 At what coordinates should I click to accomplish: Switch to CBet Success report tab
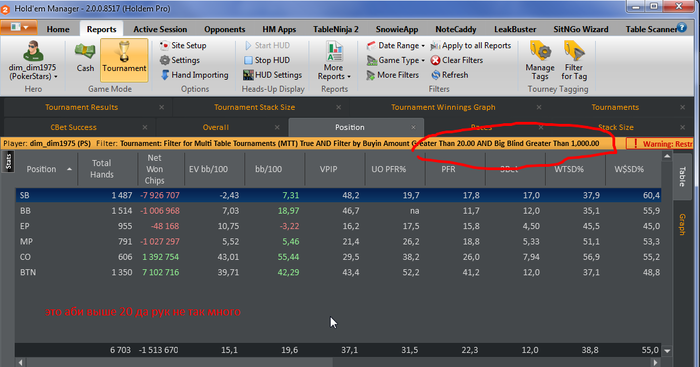[x=73, y=127]
